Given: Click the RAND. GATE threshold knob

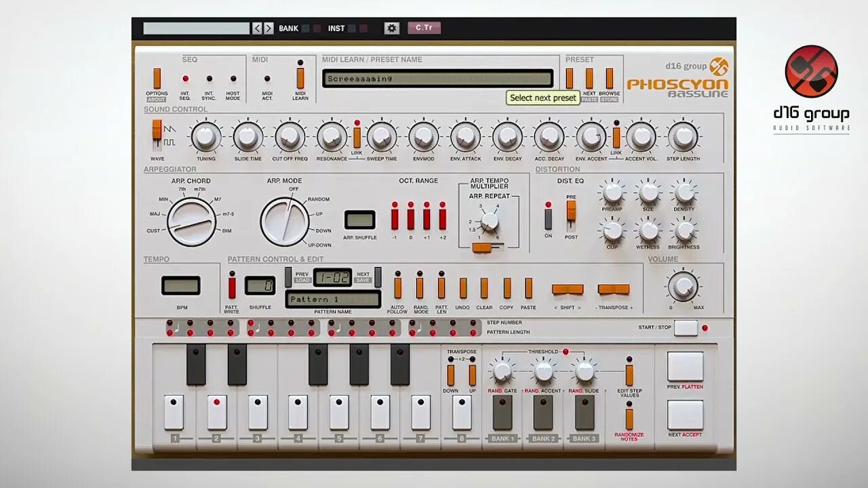Looking at the screenshot, I should point(502,371).
